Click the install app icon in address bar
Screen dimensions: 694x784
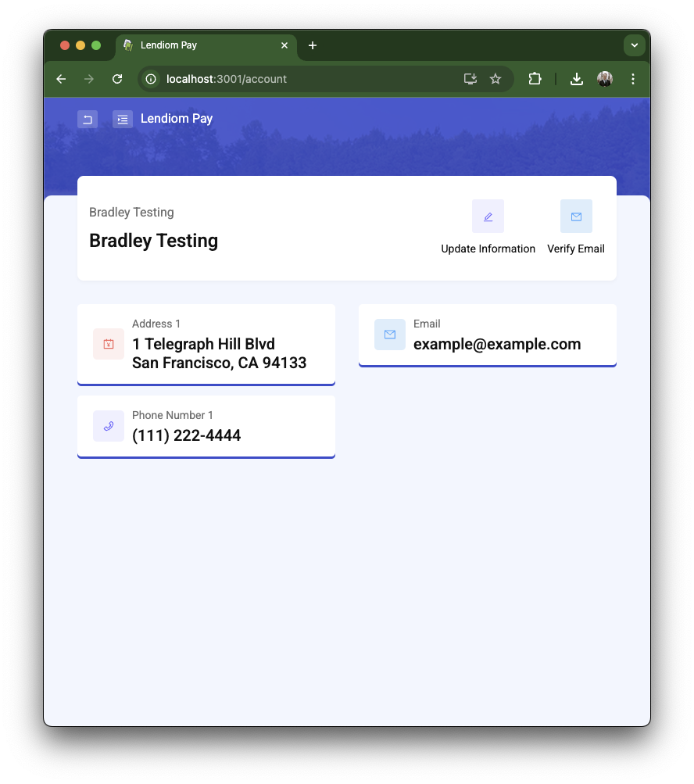[470, 79]
